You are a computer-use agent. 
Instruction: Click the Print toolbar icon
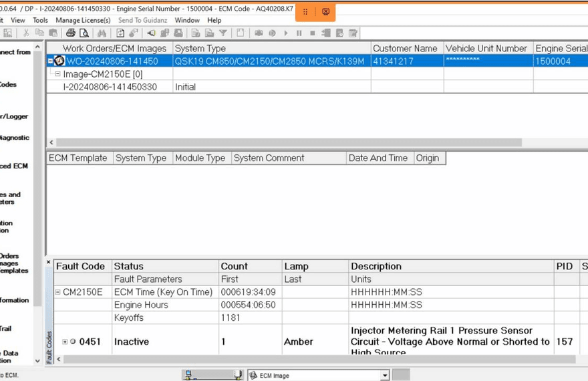pyautogui.click(x=71, y=33)
